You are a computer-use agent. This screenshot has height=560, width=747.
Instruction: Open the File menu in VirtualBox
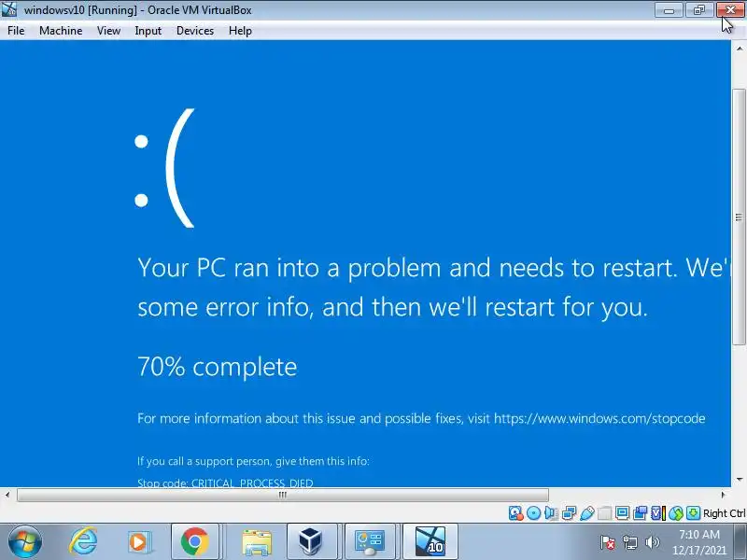pos(16,31)
